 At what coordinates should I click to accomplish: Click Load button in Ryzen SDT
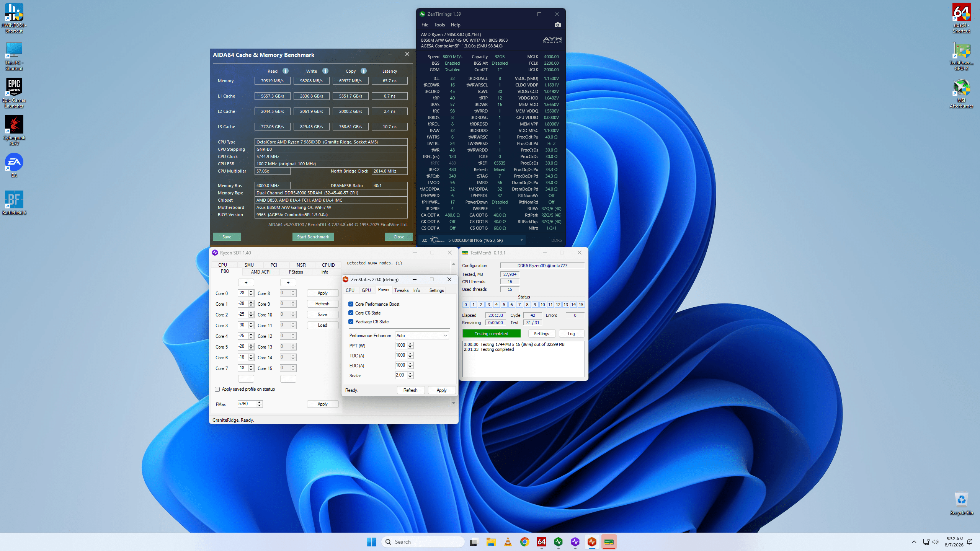323,325
